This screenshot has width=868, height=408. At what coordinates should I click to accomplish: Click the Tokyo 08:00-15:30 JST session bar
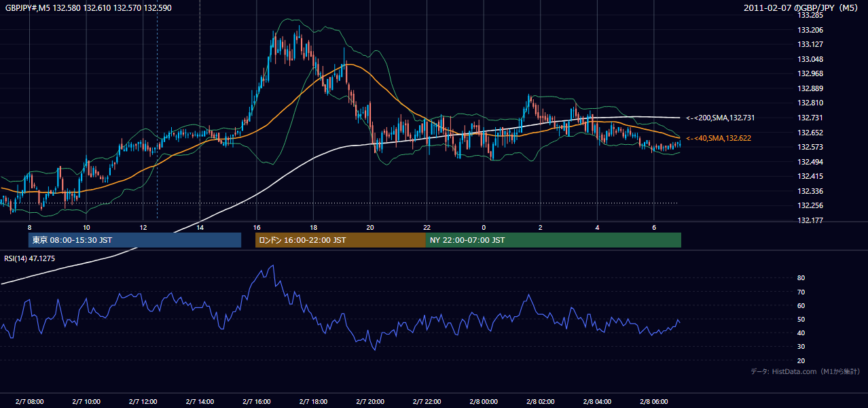134,240
